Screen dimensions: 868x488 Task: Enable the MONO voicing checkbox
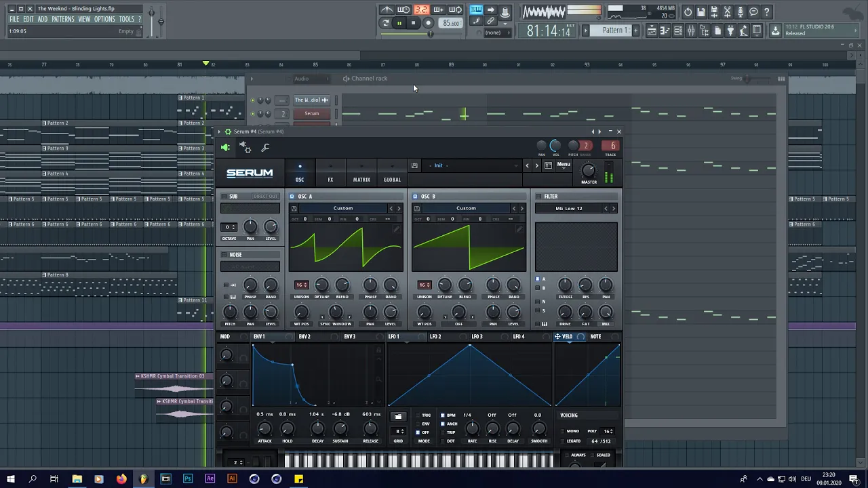pos(562,431)
